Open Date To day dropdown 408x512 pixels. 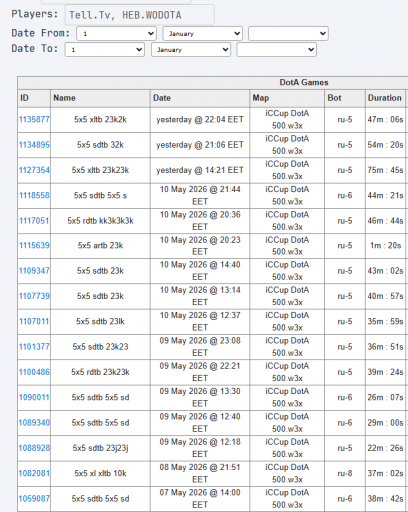pos(105,50)
